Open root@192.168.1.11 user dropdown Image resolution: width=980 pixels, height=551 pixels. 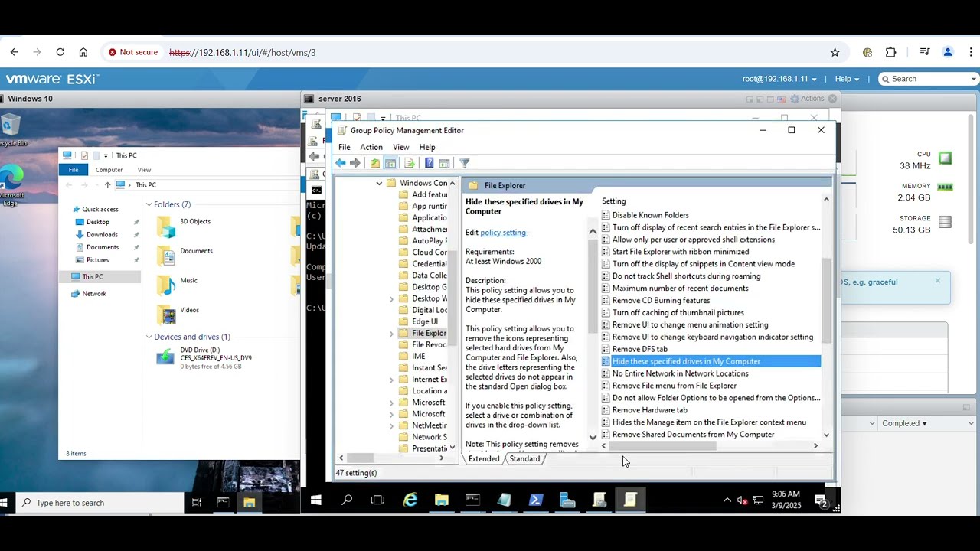(779, 79)
